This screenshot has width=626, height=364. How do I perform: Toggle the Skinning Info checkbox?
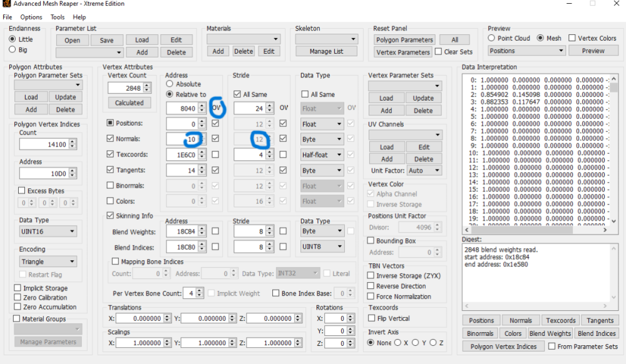(111, 216)
